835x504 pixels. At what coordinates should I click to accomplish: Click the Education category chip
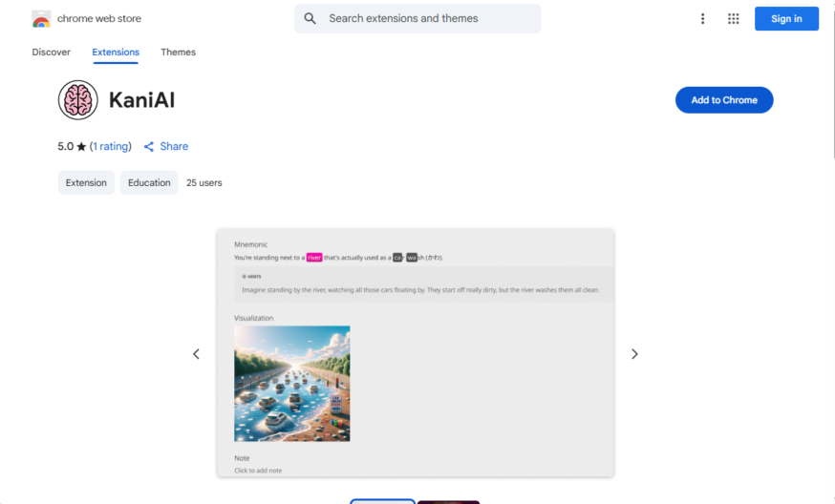pos(149,182)
